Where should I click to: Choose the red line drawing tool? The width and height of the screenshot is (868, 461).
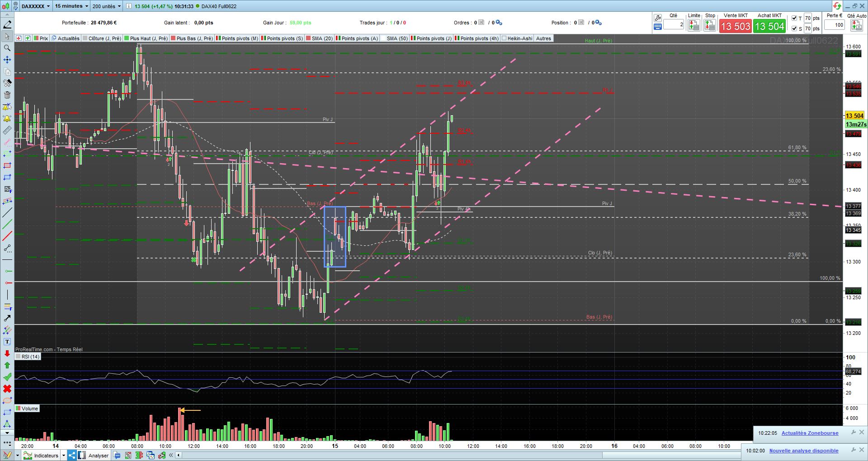point(7,236)
